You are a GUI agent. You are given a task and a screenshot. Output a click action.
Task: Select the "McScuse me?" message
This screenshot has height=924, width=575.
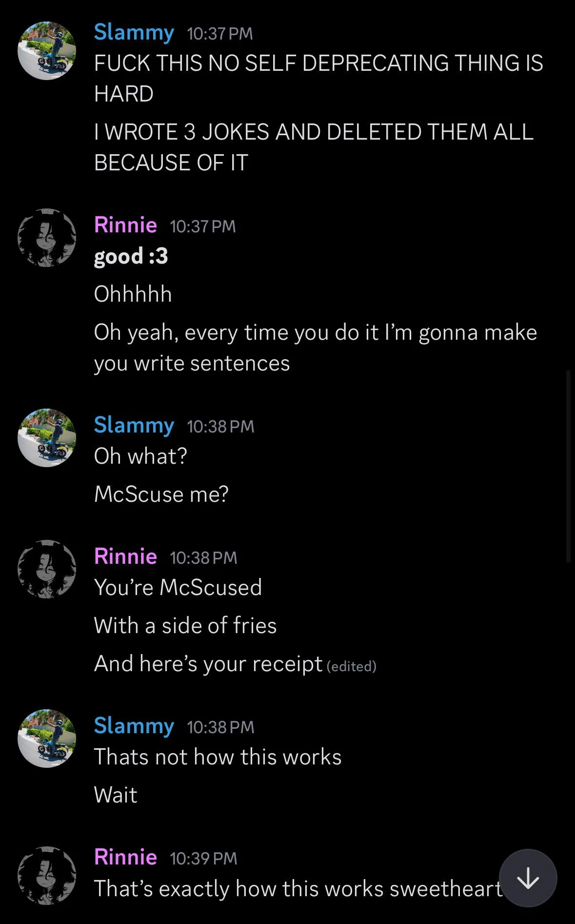pos(161,494)
